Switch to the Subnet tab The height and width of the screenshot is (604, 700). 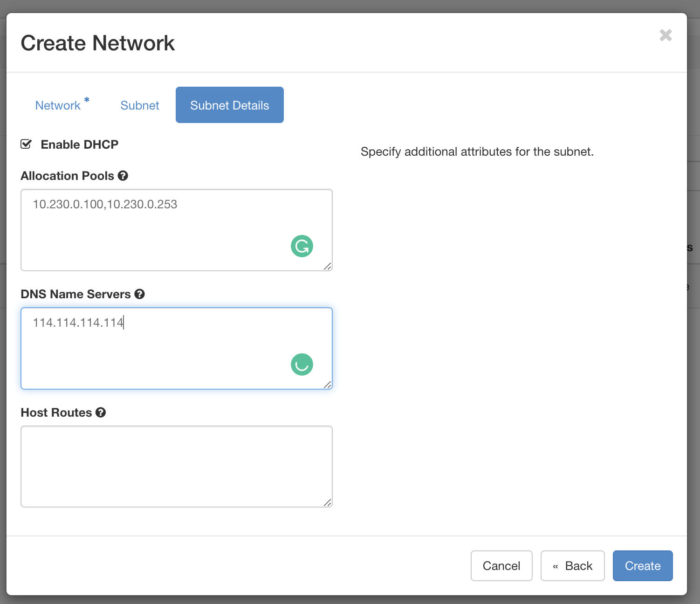tap(139, 105)
